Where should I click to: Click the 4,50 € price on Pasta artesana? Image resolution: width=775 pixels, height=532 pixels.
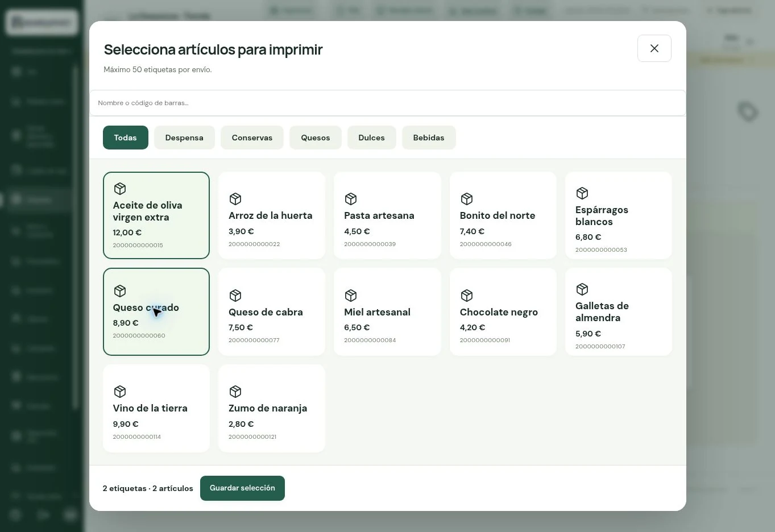(357, 231)
